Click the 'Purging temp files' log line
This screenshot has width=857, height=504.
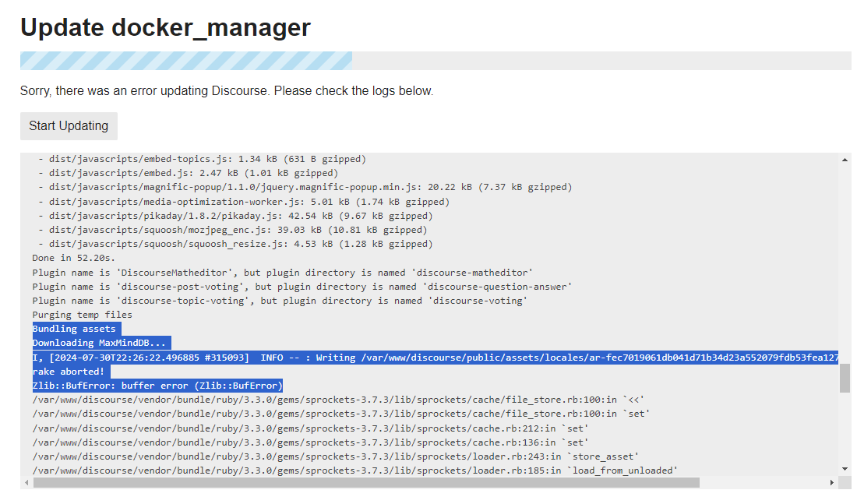82,315
